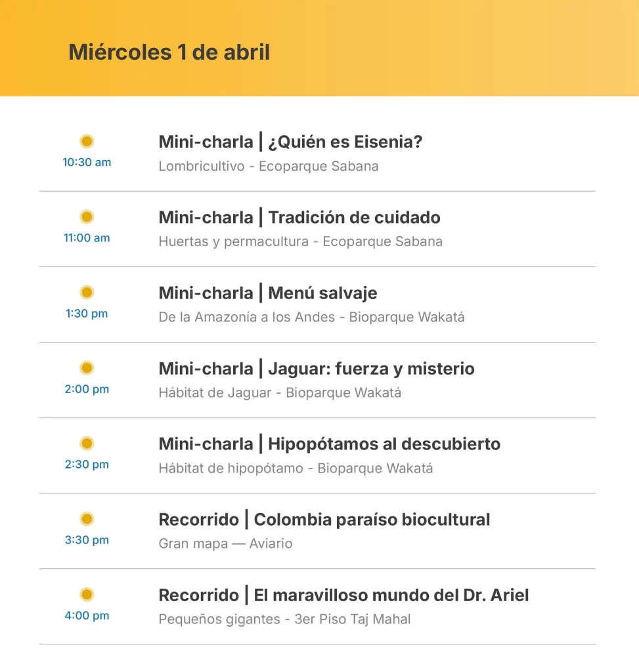Open Jaguar: fuerza y misterio talk
The image size is (639, 672).
(317, 368)
